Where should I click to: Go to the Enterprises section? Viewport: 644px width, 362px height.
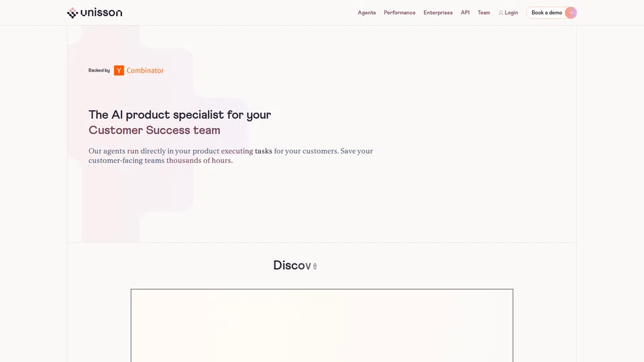pyautogui.click(x=438, y=13)
